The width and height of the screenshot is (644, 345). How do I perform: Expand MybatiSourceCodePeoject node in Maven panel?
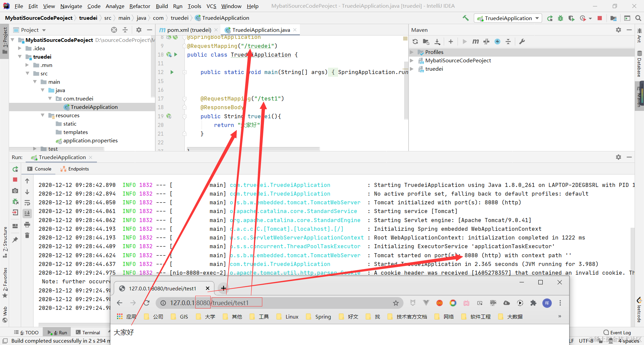coord(412,60)
